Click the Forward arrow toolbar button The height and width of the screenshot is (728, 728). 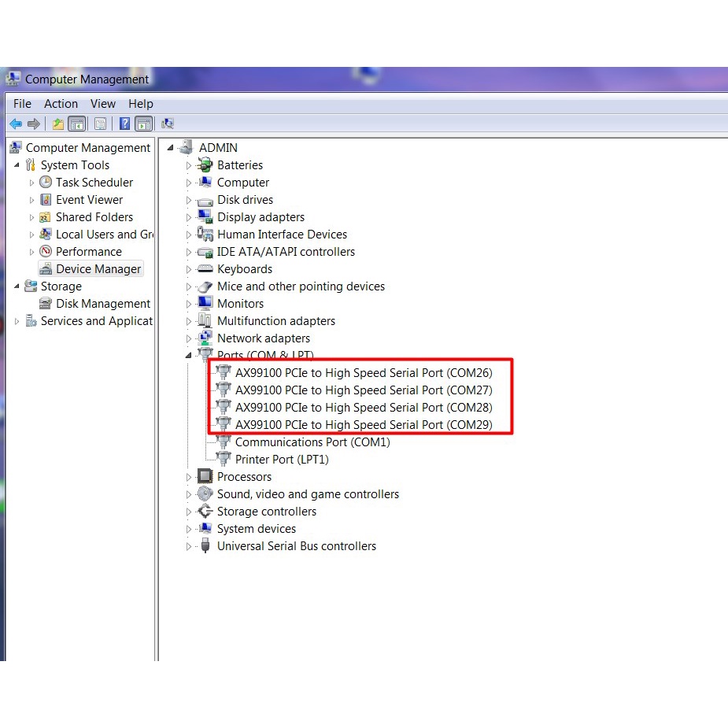pyautogui.click(x=33, y=124)
